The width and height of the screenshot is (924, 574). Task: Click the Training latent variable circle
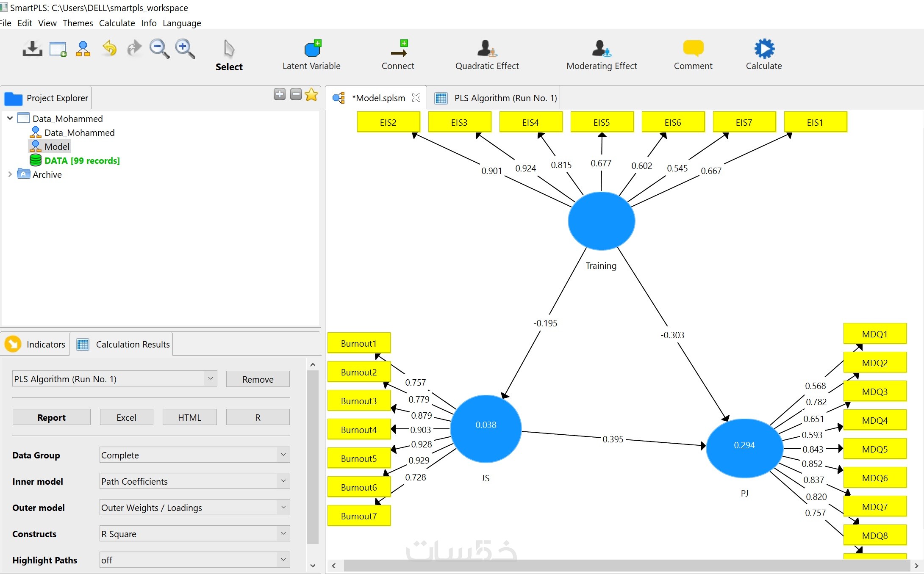tap(601, 221)
